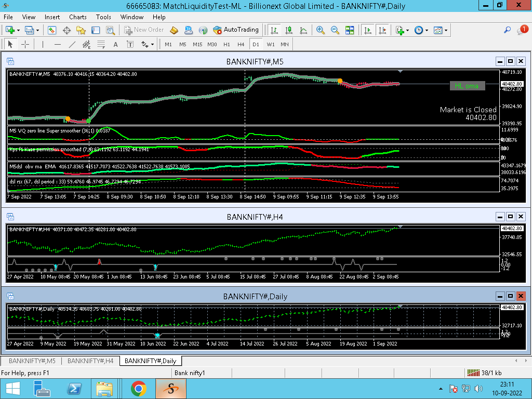
Task: Expand the periodicity clock dropdown arrow
Action: [427, 31]
